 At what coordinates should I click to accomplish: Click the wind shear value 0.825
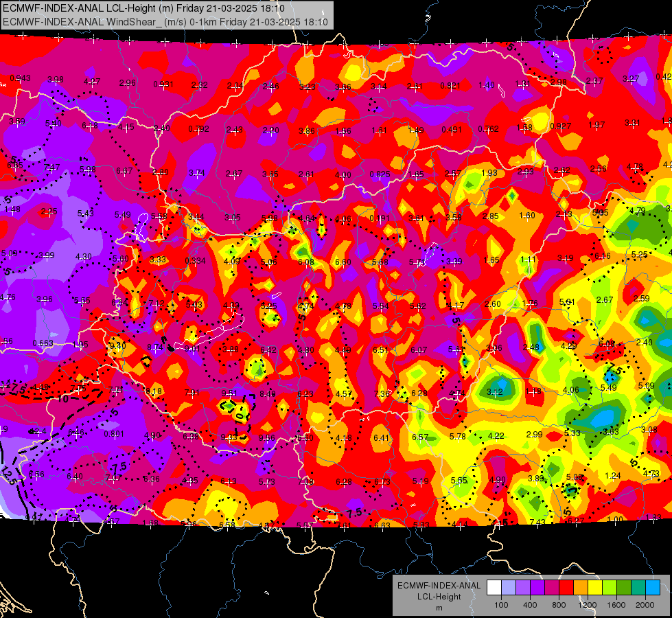(x=380, y=174)
